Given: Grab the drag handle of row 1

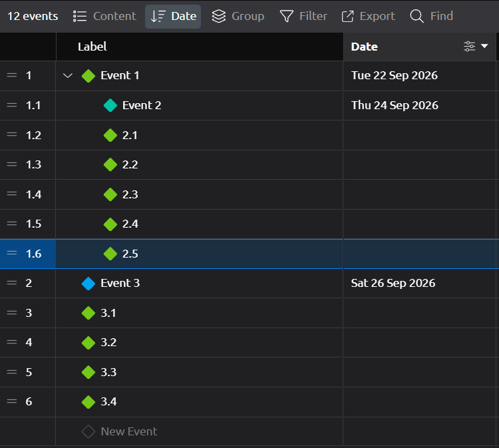Looking at the screenshot, I should 12,75.
